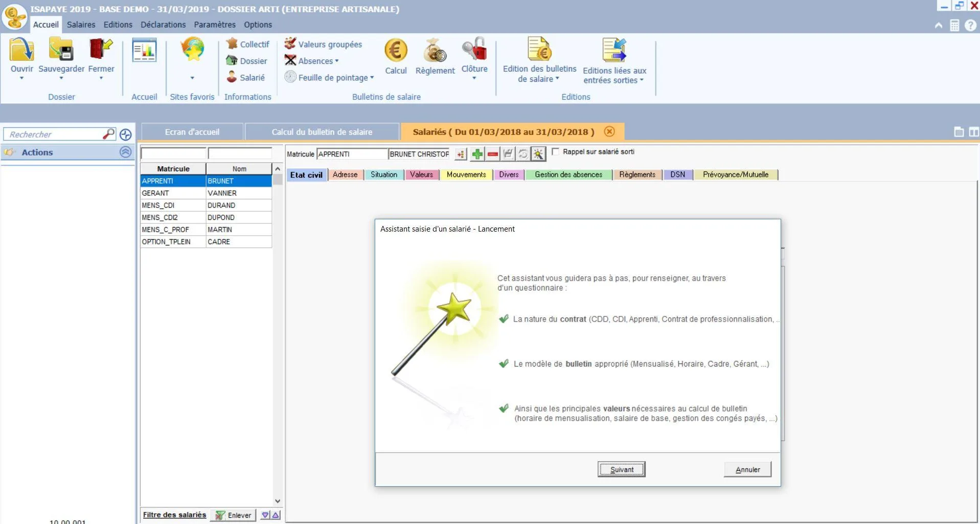Click the help question mark icon

970,26
